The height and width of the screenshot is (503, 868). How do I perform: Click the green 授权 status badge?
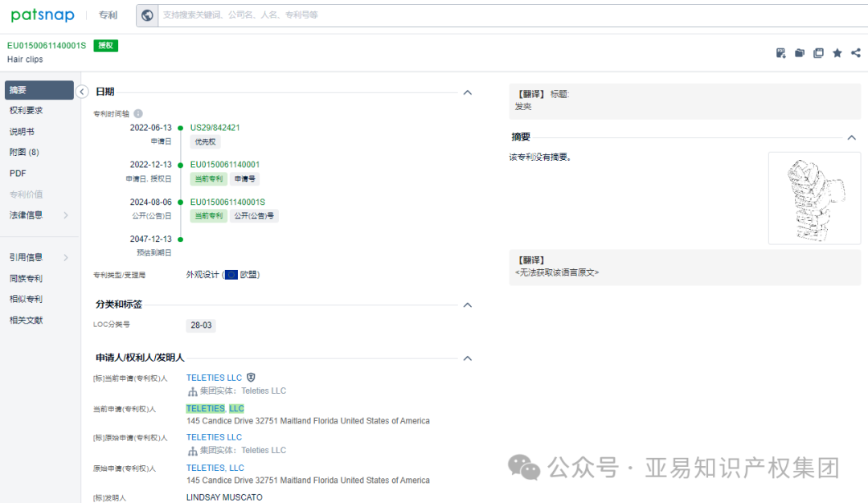click(x=106, y=45)
